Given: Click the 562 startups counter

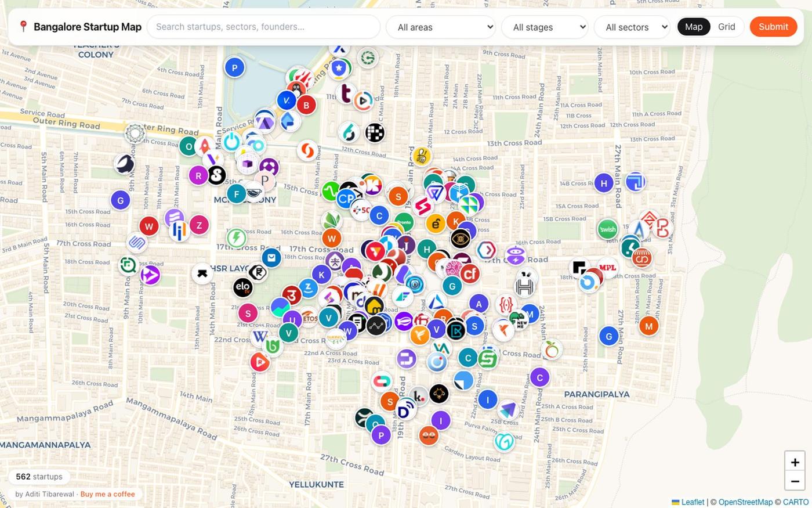Looking at the screenshot, I should coord(39,477).
